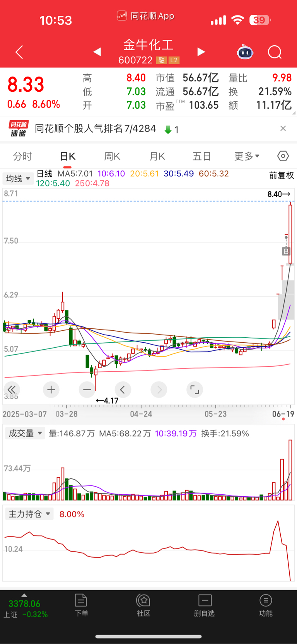Image resolution: width=297 pixels, height=644 pixels.
Task: Open 社区 community section
Action: [143, 605]
